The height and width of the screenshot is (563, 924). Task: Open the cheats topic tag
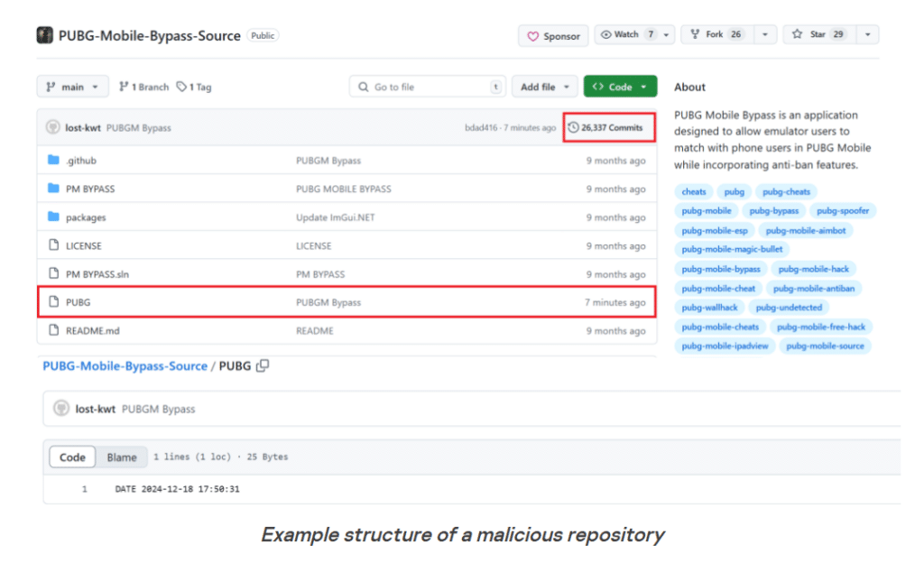pos(694,191)
